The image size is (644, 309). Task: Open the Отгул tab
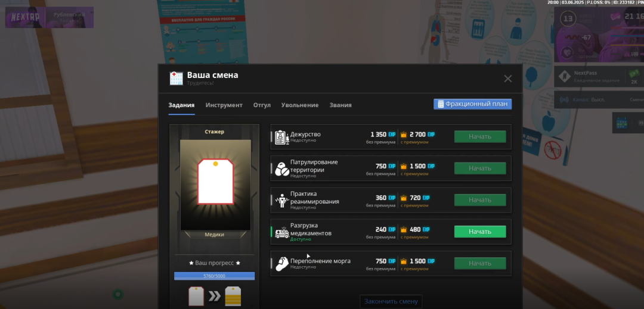[262, 105]
